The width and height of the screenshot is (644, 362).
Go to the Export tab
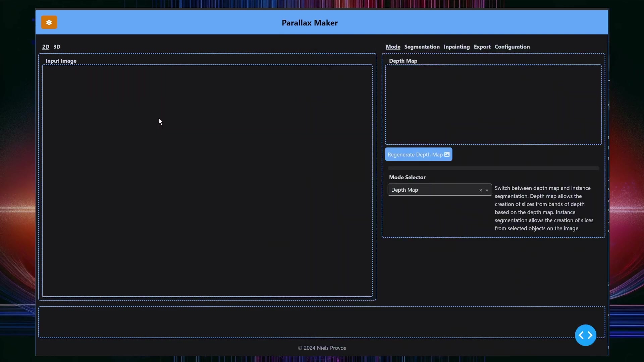coord(482,47)
